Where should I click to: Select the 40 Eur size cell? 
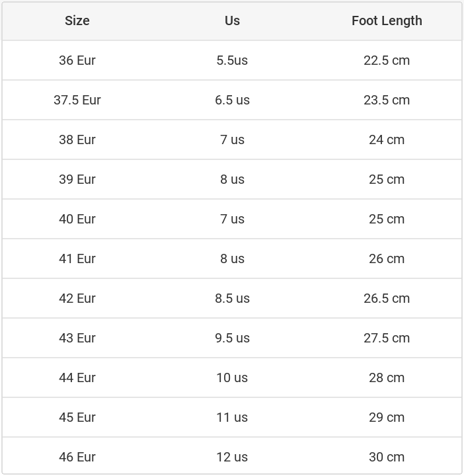coord(77,219)
